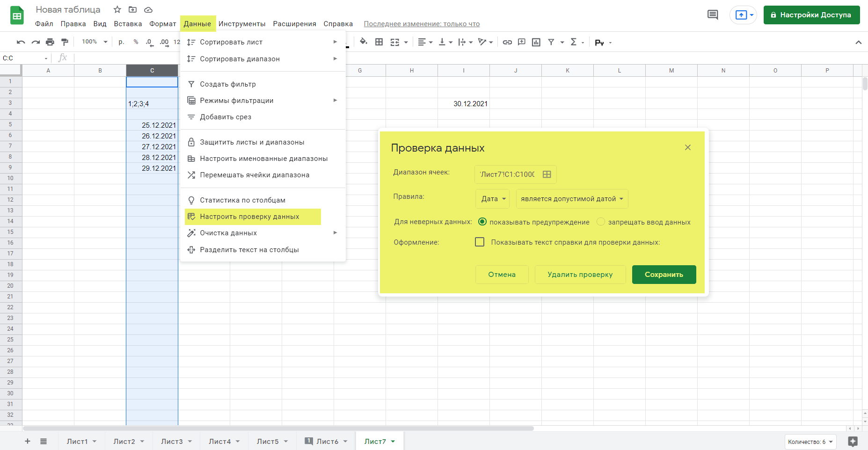Open the Вставка menu

(128, 24)
